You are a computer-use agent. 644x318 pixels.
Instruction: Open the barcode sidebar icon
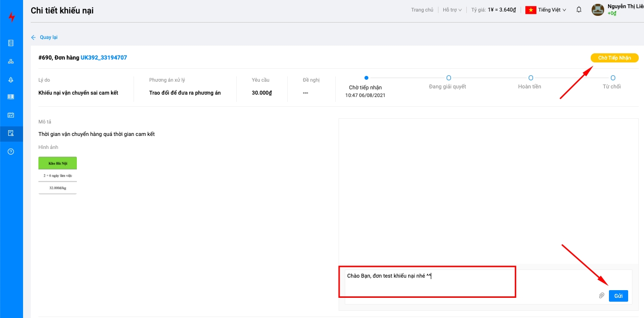click(x=11, y=98)
